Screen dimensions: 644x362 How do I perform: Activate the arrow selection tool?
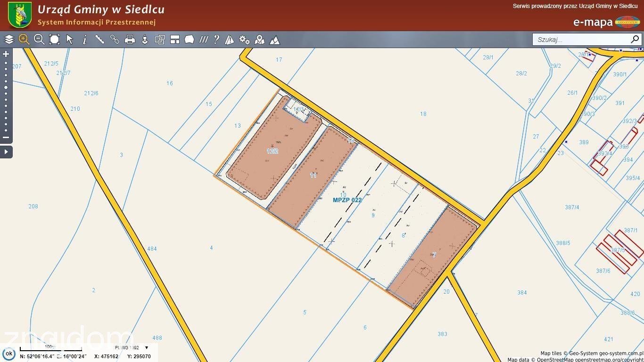click(70, 40)
